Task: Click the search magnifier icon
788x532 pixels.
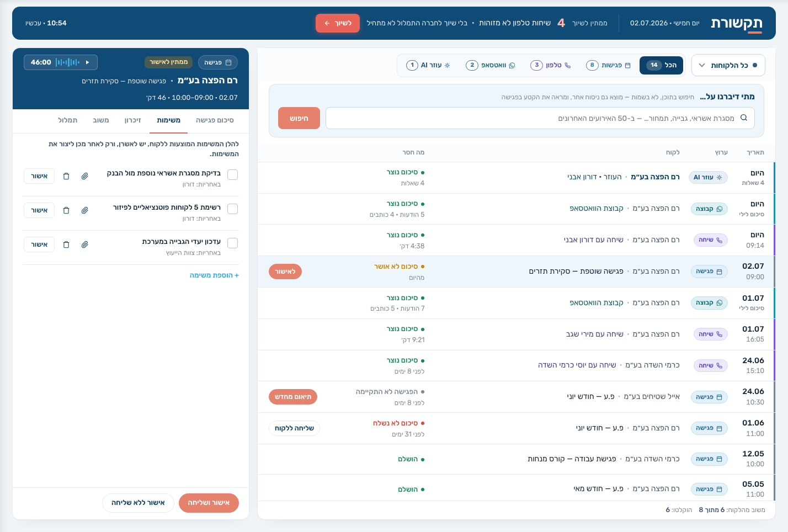Action: (x=744, y=118)
